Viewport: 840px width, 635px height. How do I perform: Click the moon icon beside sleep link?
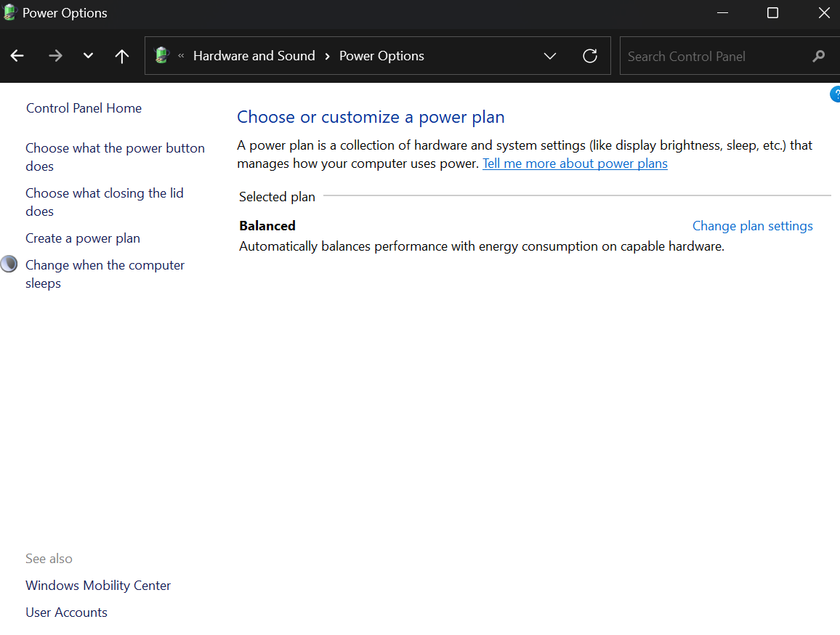tap(9, 264)
